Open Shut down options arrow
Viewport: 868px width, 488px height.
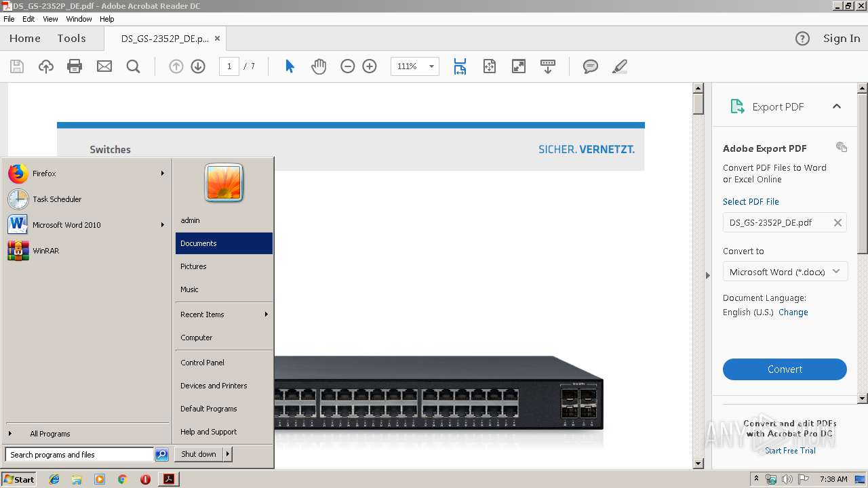coord(228,454)
